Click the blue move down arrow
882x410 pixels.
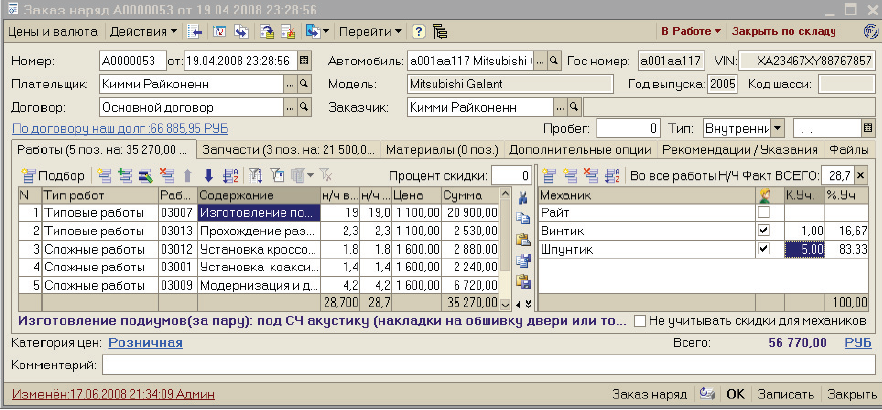pos(209,176)
